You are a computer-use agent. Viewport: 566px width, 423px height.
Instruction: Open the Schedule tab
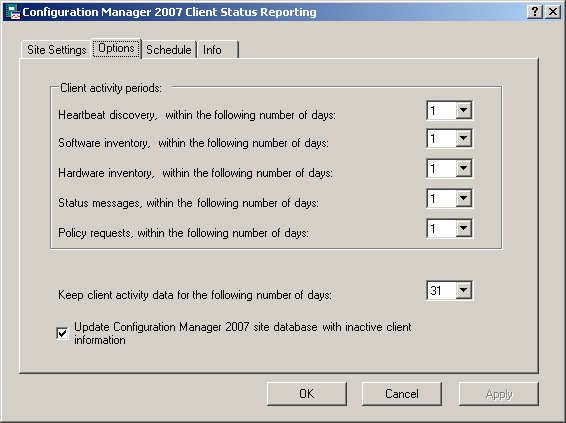click(x=169, y=50)
